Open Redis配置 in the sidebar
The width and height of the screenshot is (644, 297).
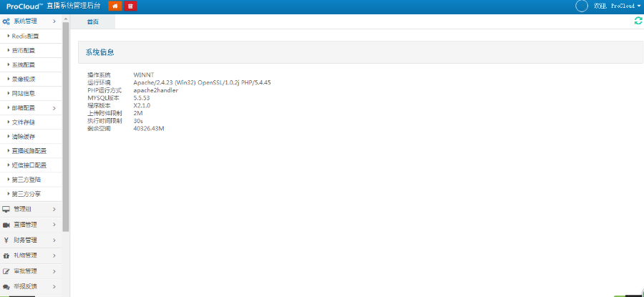click(x=31, y=36)
